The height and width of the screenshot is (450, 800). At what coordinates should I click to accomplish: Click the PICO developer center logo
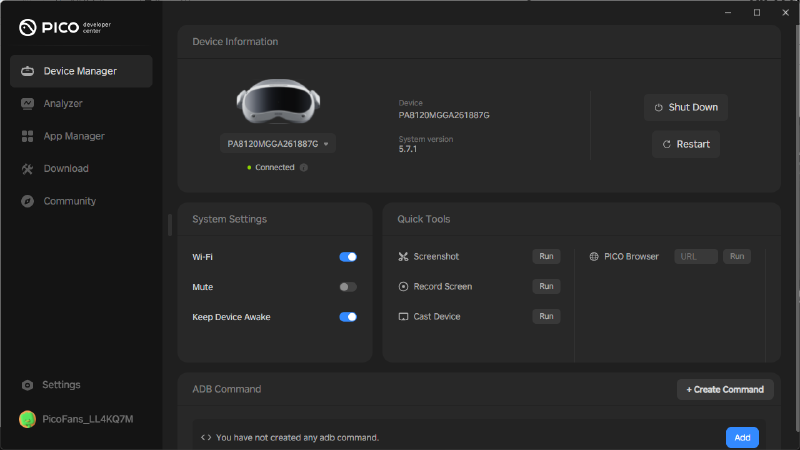(x=65, y=27)
